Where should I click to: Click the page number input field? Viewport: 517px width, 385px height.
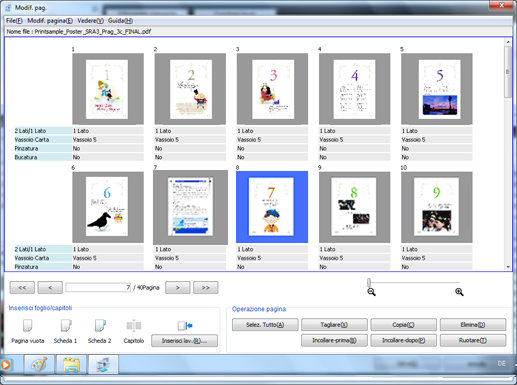pos(98,287)
